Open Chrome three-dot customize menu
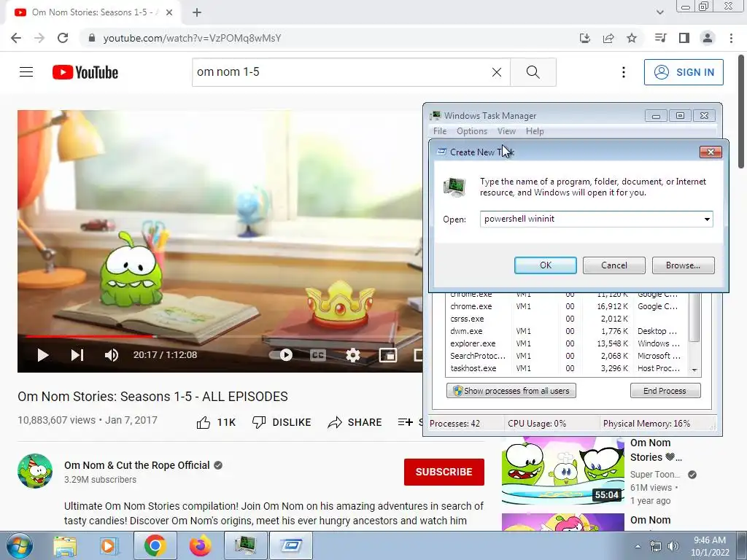The image size is (747, 560). 731,38
